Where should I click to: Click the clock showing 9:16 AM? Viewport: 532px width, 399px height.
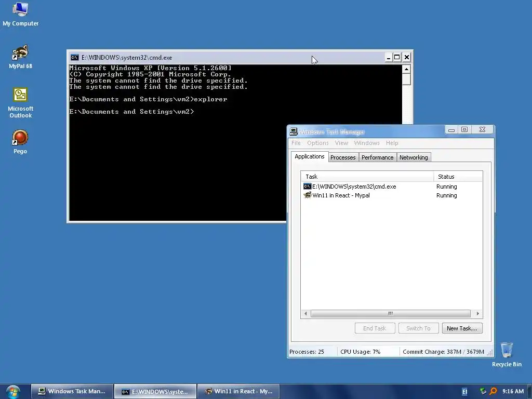[x=513, y=391]
